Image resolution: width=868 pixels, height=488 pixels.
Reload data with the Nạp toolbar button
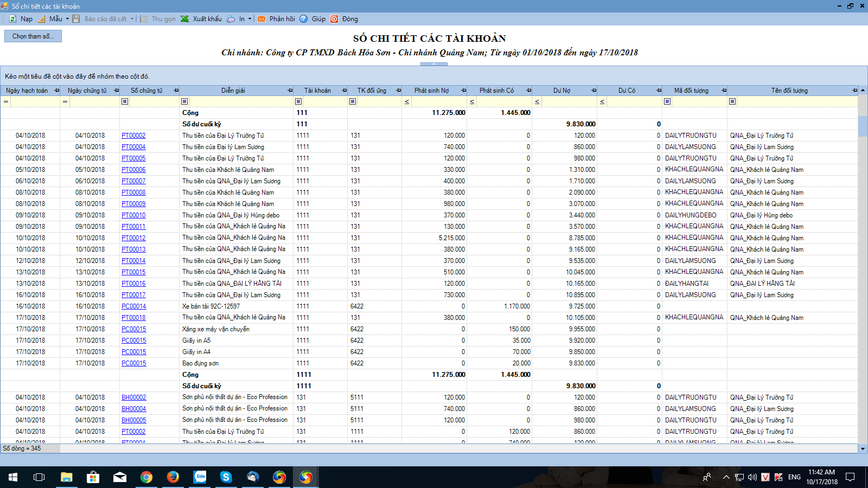coord(21,19)
